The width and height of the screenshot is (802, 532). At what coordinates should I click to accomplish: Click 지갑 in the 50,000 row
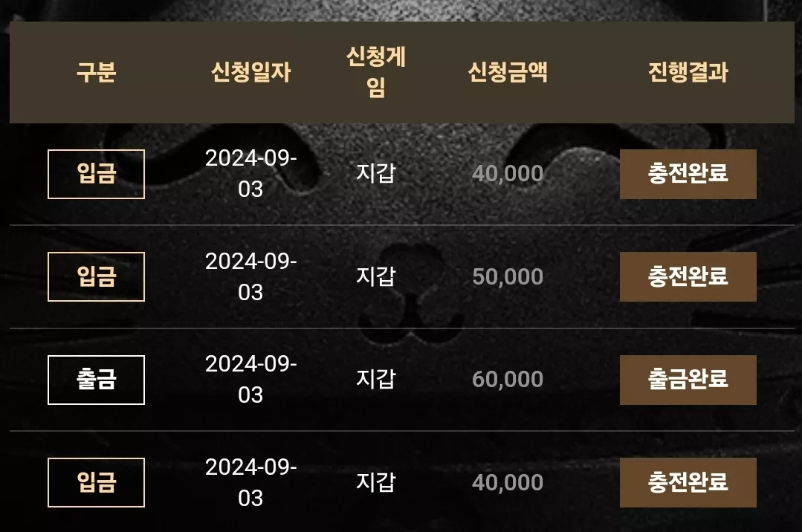tap(376, 276)
